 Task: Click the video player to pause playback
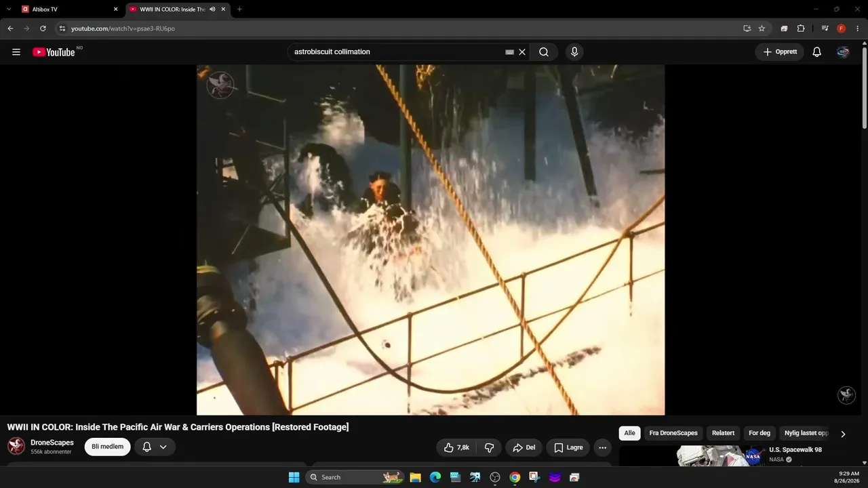pyautogui.click(x=431, y=240)
